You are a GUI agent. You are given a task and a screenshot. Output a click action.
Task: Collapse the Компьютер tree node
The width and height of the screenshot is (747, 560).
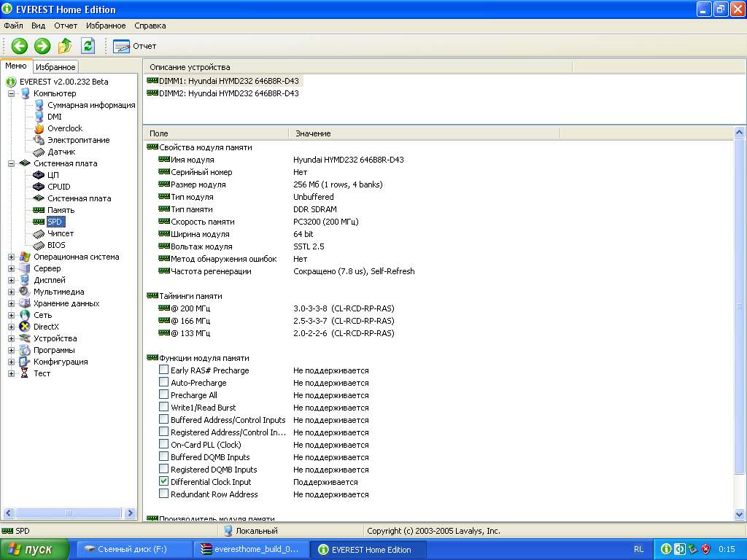pyautogui.click(x=12, y=93)
